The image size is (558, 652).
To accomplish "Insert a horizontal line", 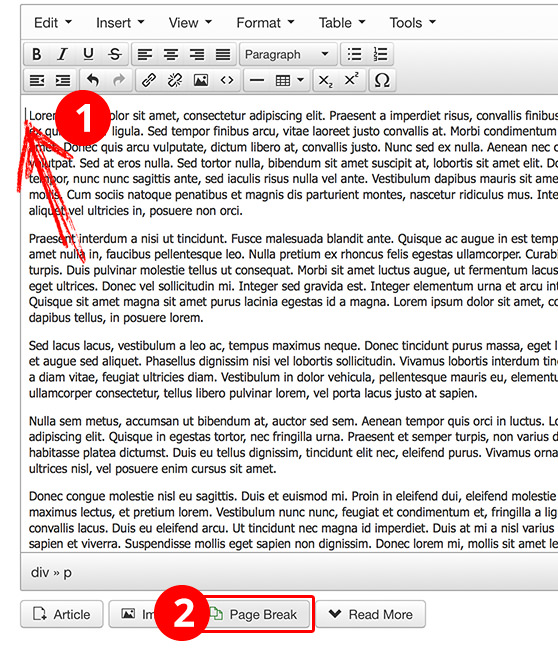I will (257, 80).
